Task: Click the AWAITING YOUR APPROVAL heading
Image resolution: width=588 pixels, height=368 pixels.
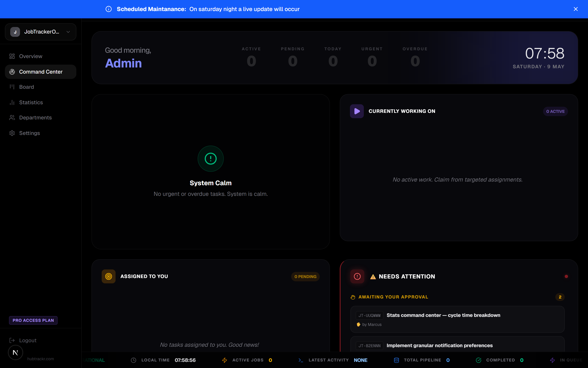Action: (393, 297)
